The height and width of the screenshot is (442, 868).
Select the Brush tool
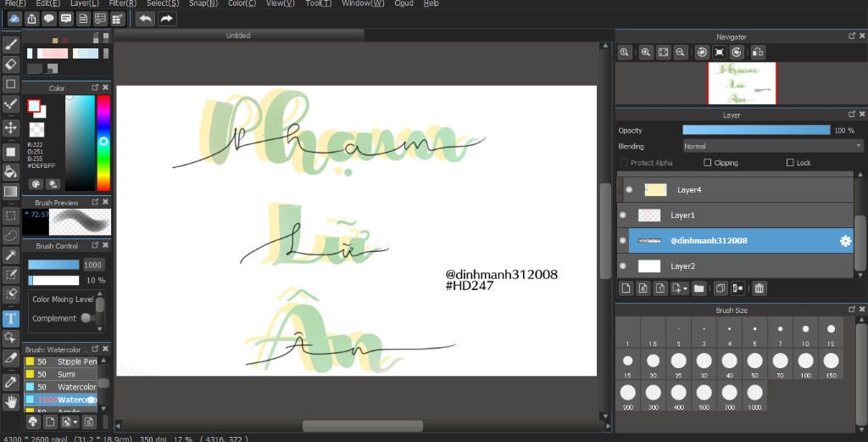pos(10,44)
